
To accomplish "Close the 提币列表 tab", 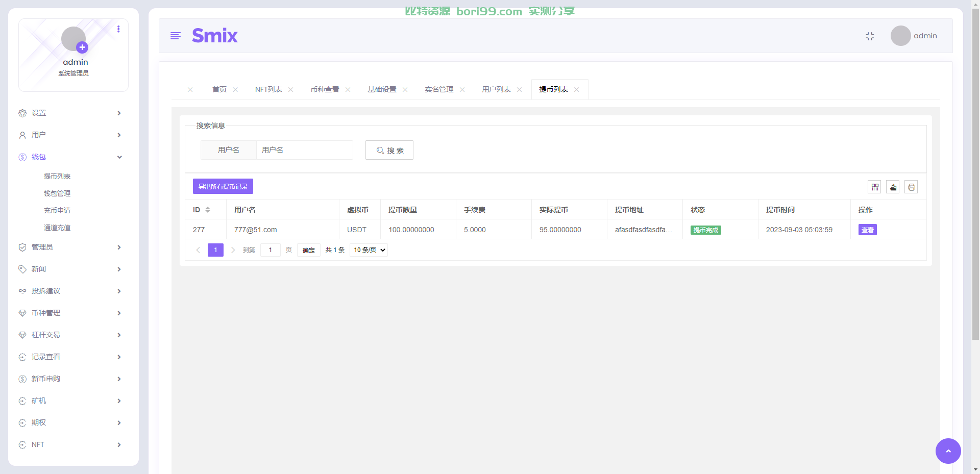I will (577, 90).
